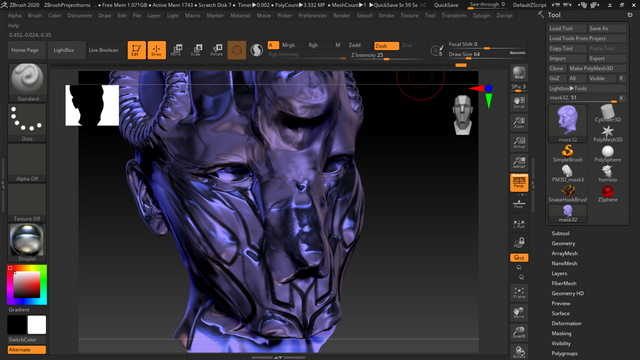Expand the Geometry section

click(x=563, y=243)
